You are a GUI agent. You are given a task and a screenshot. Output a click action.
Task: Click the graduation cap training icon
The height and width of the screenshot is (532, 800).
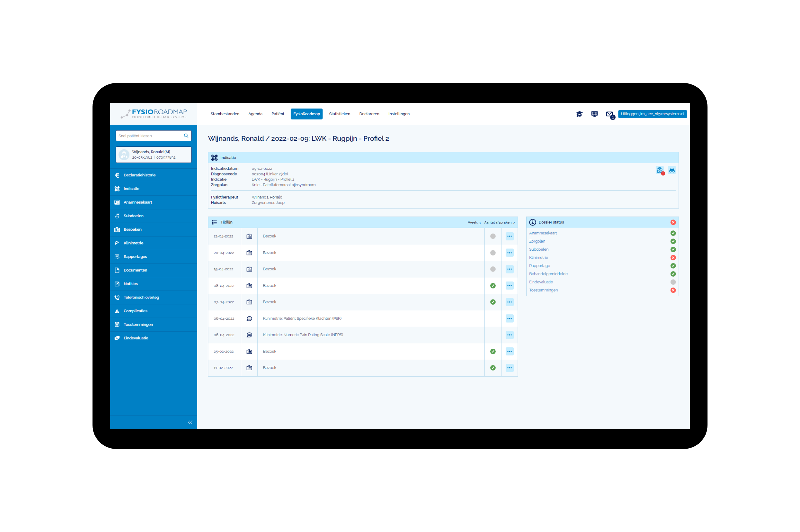[579, 114]
